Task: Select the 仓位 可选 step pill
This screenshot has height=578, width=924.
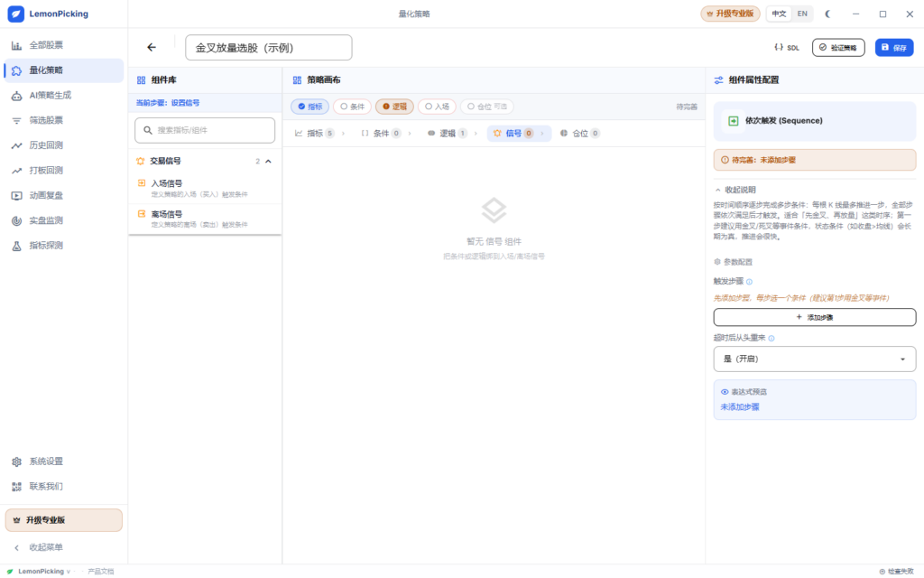Action: click(x=487, y=107)
